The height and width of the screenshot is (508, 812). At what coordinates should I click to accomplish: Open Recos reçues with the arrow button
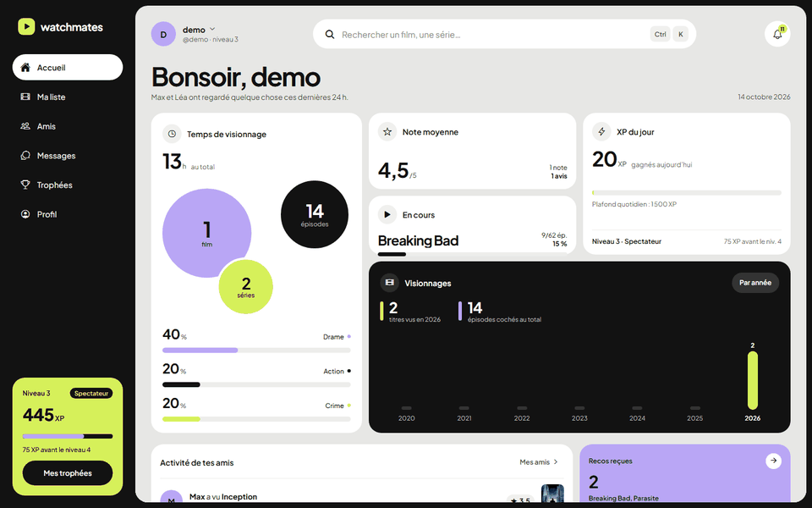click(x=773, y=461)
